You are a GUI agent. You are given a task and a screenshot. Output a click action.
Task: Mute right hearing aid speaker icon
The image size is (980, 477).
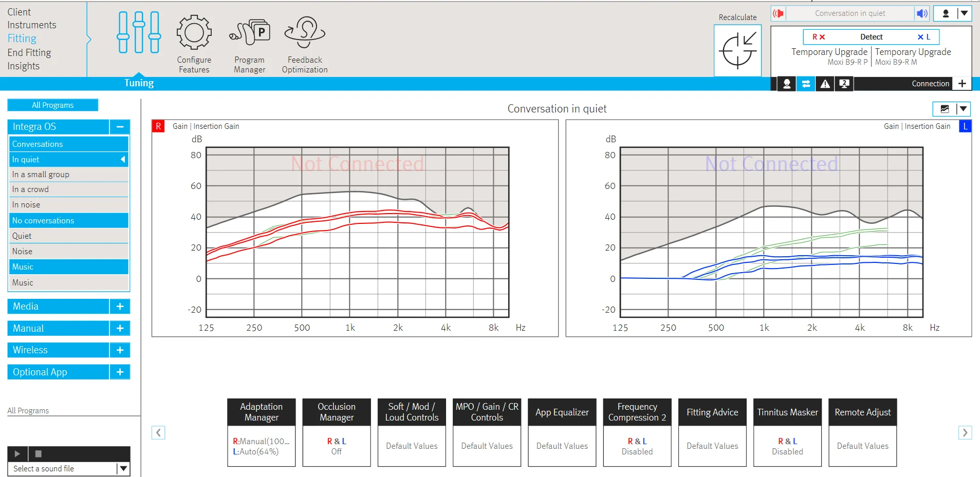click(x=779, y=13)
